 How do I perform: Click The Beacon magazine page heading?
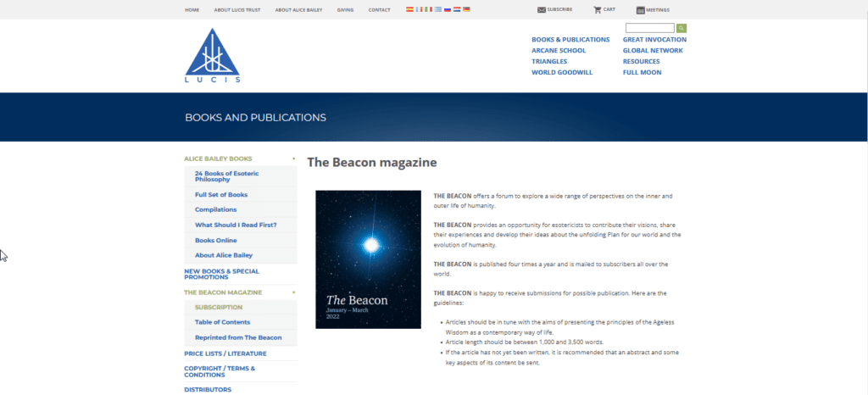point(372,163)
